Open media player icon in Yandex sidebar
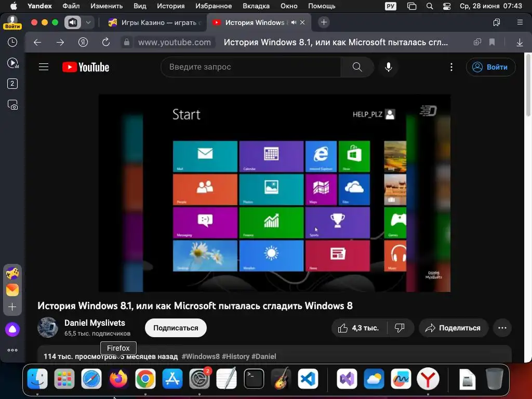 click(12, 63)
